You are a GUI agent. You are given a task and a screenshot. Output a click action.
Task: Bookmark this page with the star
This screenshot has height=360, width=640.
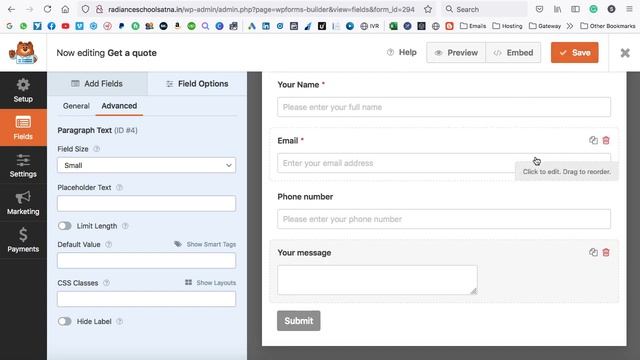pyautogui.click(x=428, y=9)
